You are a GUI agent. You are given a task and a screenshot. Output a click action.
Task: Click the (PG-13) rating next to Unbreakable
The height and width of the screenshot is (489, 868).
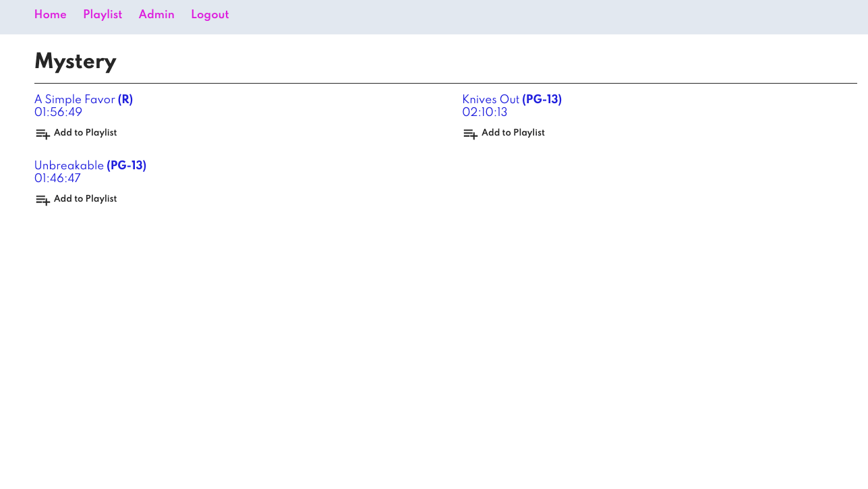point(127,166)
